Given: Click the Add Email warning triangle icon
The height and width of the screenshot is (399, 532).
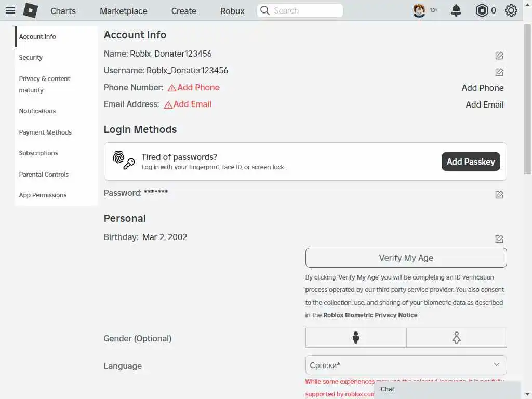Looking at the screenshot, I should click(x=168, y=105).
